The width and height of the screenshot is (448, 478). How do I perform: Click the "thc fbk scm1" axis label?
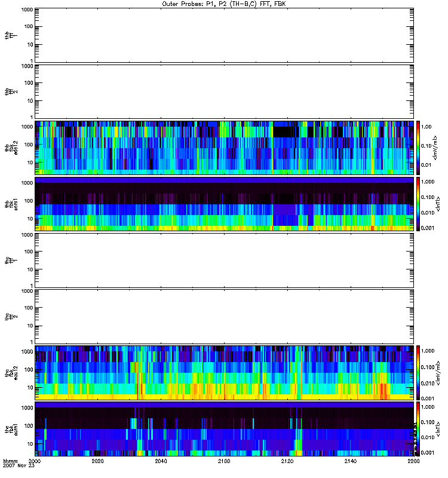click(11, 429)
